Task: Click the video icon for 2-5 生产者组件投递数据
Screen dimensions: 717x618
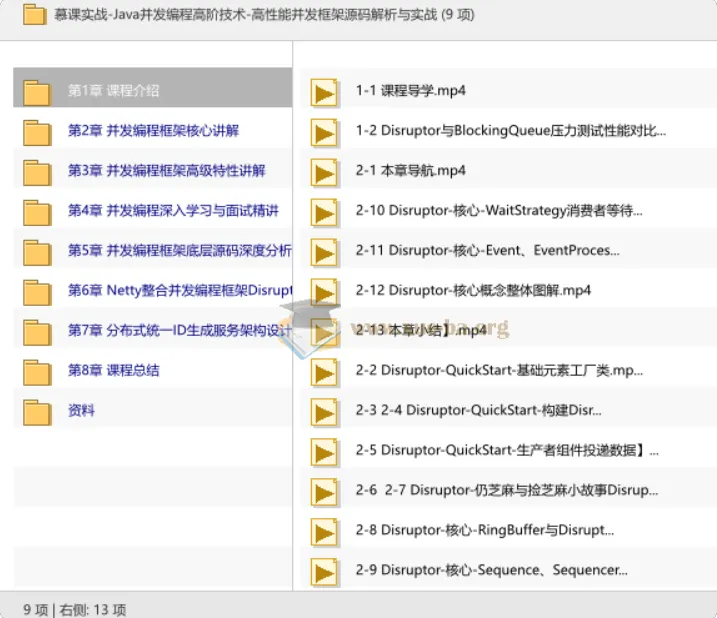Action: pyautogui.click(x=325, y=453)
